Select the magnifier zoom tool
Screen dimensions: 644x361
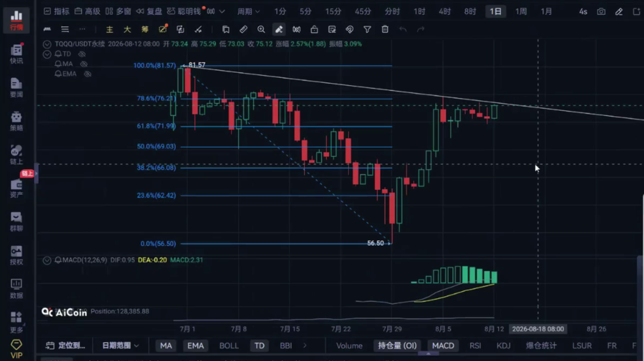(x=261, y=29)
